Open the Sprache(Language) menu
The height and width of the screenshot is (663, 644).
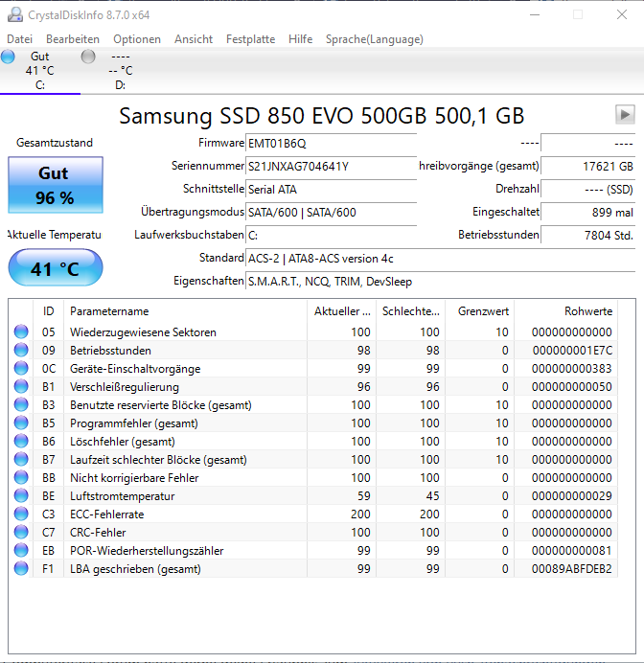point(374,39)
